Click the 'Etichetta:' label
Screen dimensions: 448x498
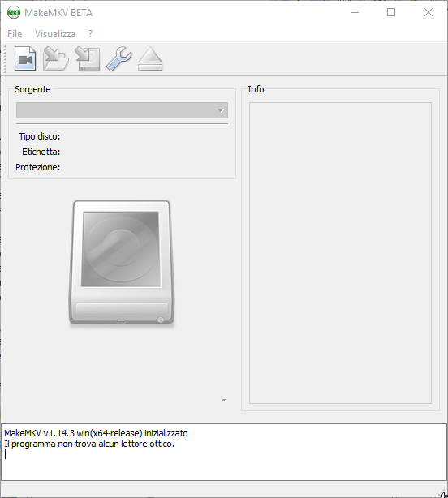pyautogui.click(x=41, y=152)
